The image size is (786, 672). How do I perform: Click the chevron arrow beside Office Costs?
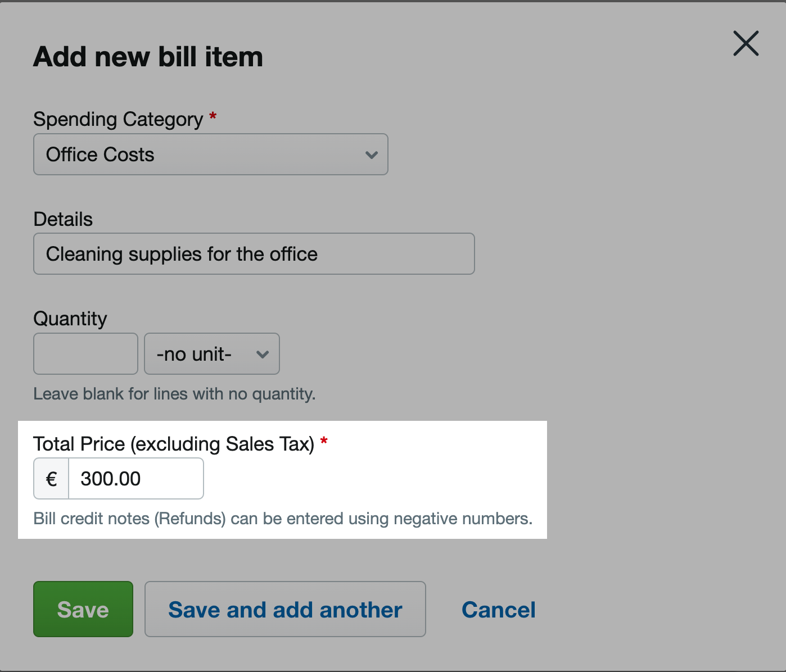pyautogui.click(x=371, y=155)
